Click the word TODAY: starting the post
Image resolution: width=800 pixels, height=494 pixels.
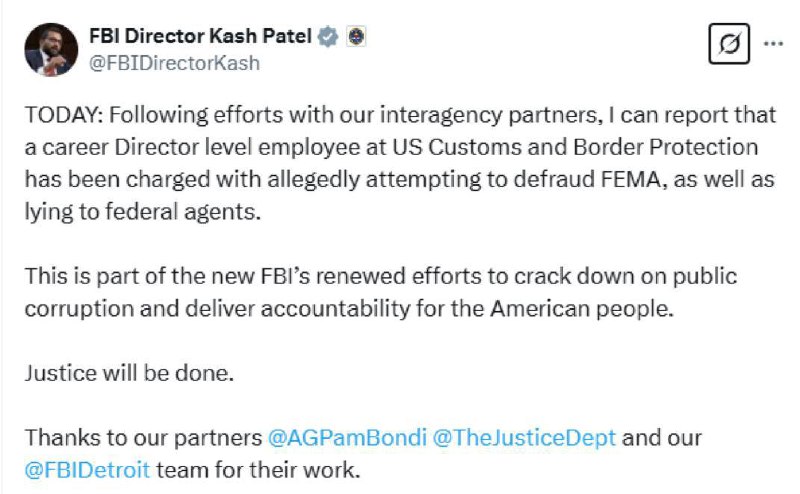[x=64, y=115]
